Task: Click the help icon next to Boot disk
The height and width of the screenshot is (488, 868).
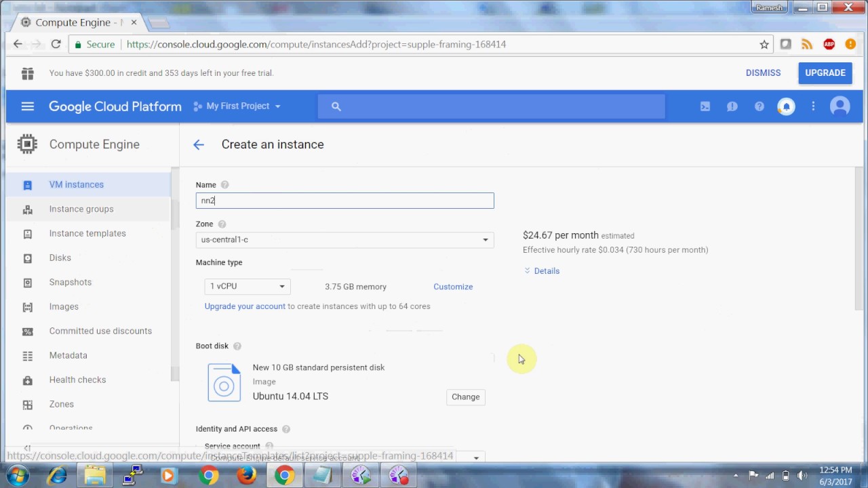Action: coord(237,346)
